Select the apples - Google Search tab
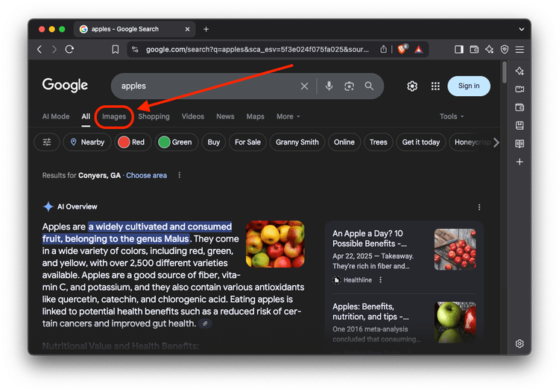Viewport: 559px width, 392px height. tap(134, 29)
